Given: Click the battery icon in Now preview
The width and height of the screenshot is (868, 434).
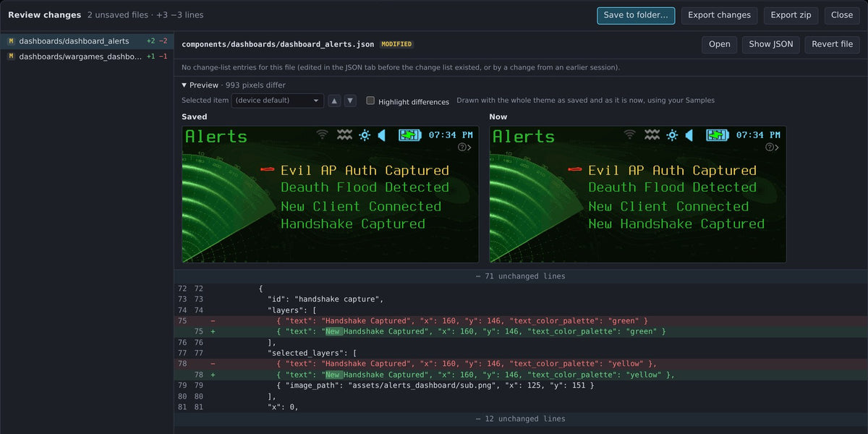Looking at the screenshot, I should point(718,135).
